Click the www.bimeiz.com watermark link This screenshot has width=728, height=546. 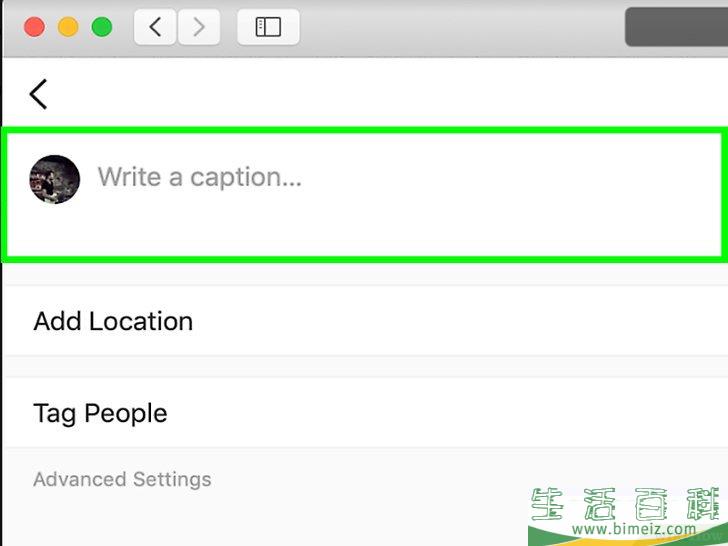pyautogui.click(x=634, y=529)
